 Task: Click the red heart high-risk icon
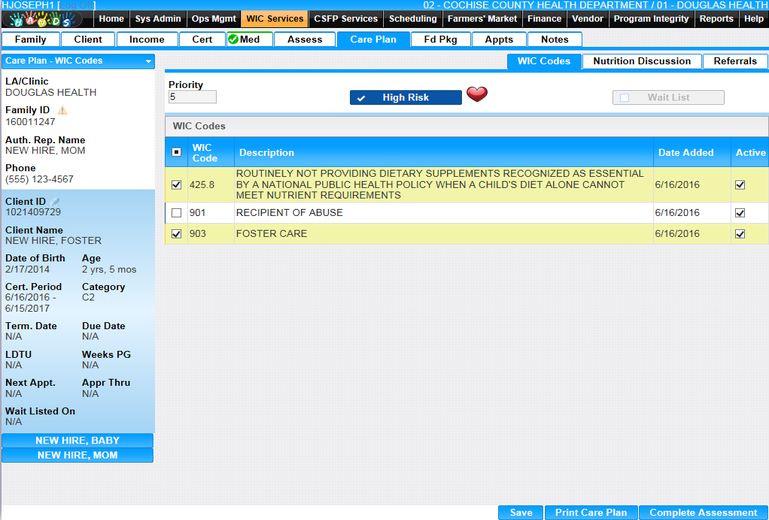(477, 95)
